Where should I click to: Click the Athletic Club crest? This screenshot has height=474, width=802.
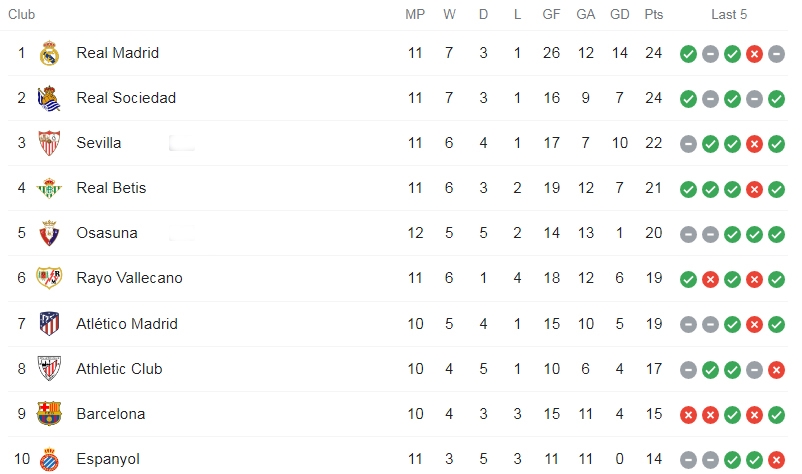[x=49, y=369]
